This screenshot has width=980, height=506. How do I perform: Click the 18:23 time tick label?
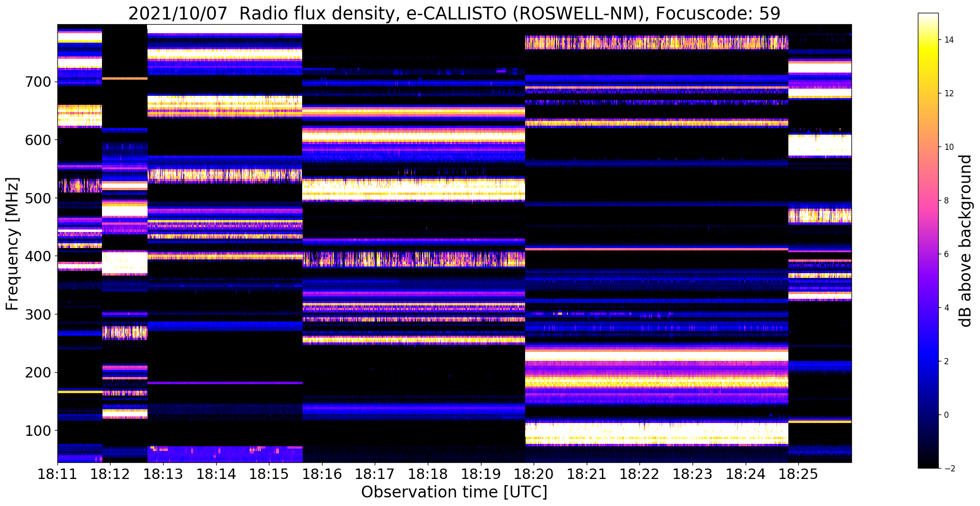coord(693,473)
